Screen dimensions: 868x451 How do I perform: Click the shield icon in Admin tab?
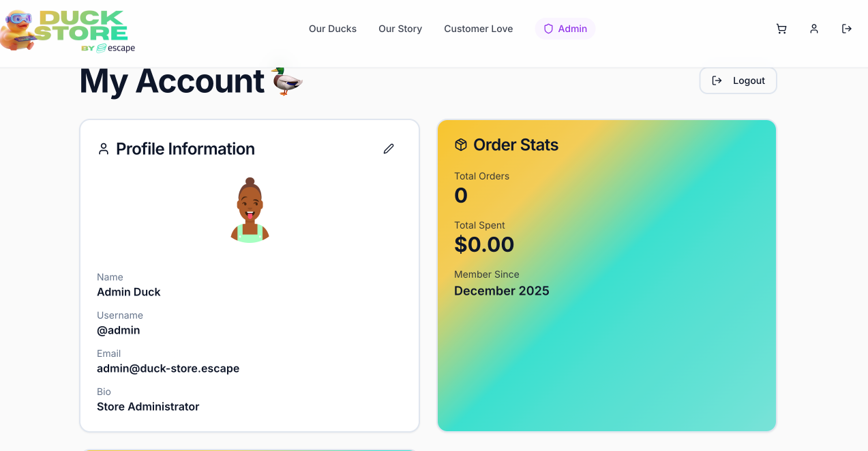548,29
